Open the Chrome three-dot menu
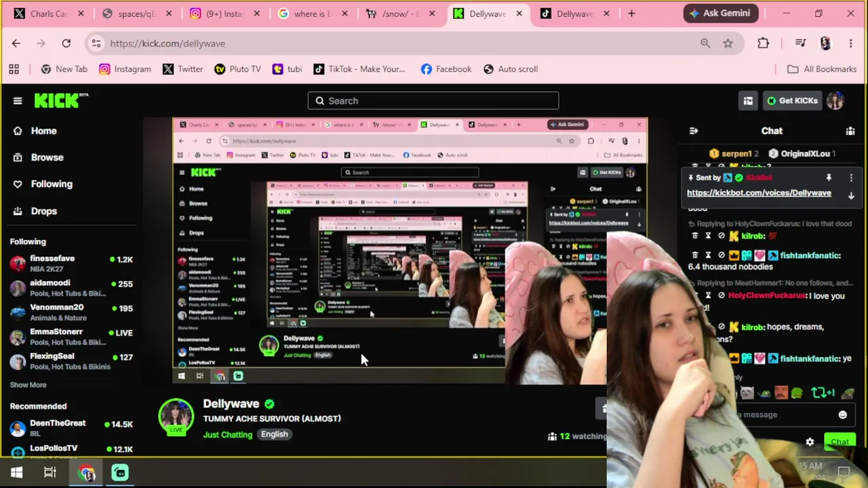 [850, 43]
